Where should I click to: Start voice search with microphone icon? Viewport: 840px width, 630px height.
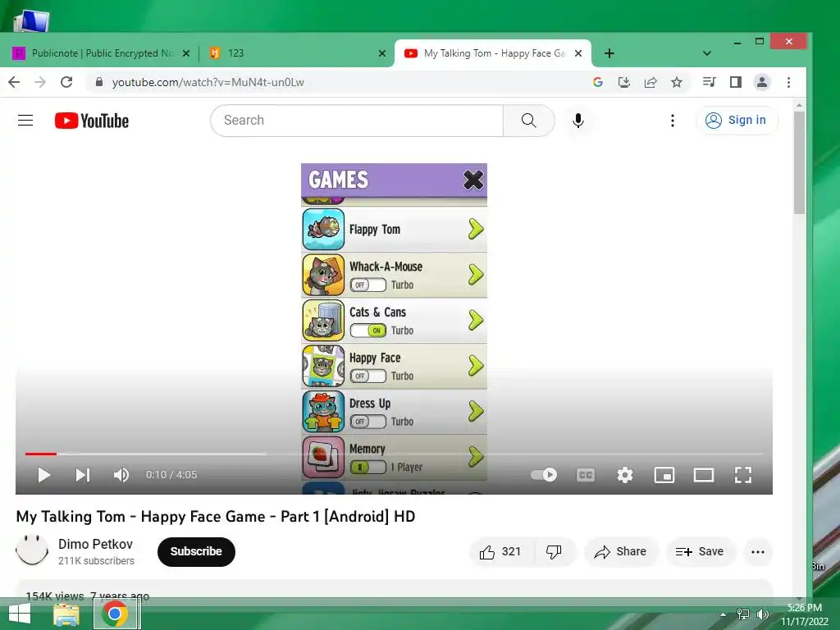578,121
